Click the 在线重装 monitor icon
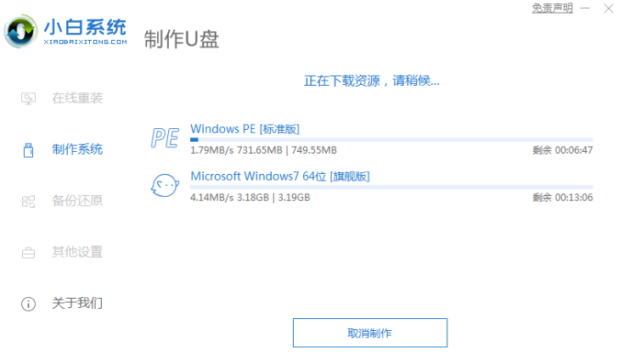Viewport: 618px width, 364px height. (x=28, y=98)
